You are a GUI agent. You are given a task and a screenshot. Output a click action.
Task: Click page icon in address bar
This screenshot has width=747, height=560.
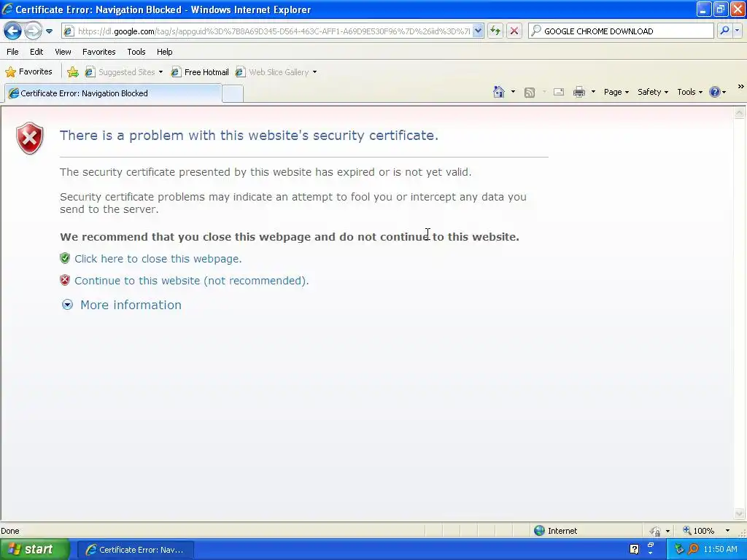pos(69,31)
